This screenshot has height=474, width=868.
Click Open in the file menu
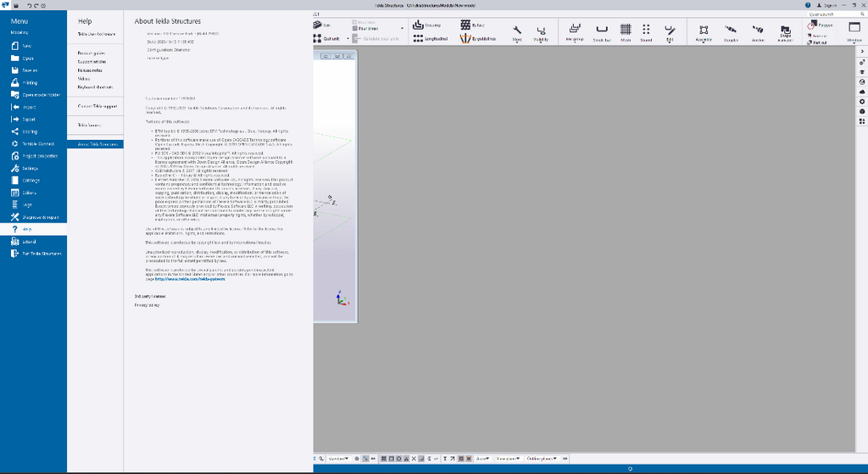pos(33,59)
